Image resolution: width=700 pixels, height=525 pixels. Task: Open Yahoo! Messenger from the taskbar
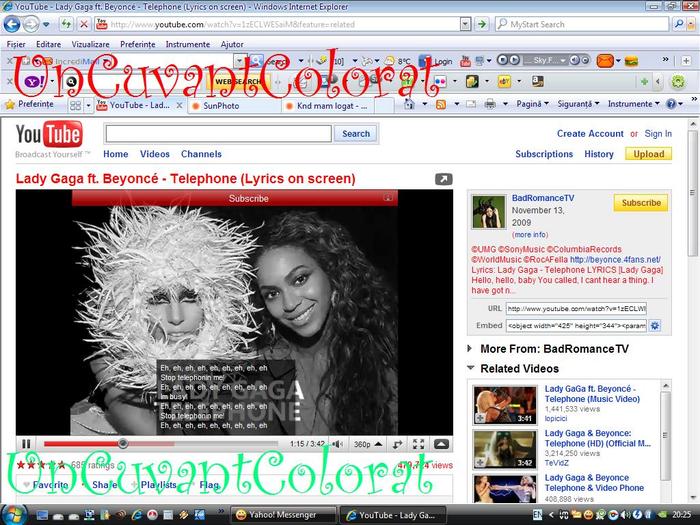click(283, 515)
